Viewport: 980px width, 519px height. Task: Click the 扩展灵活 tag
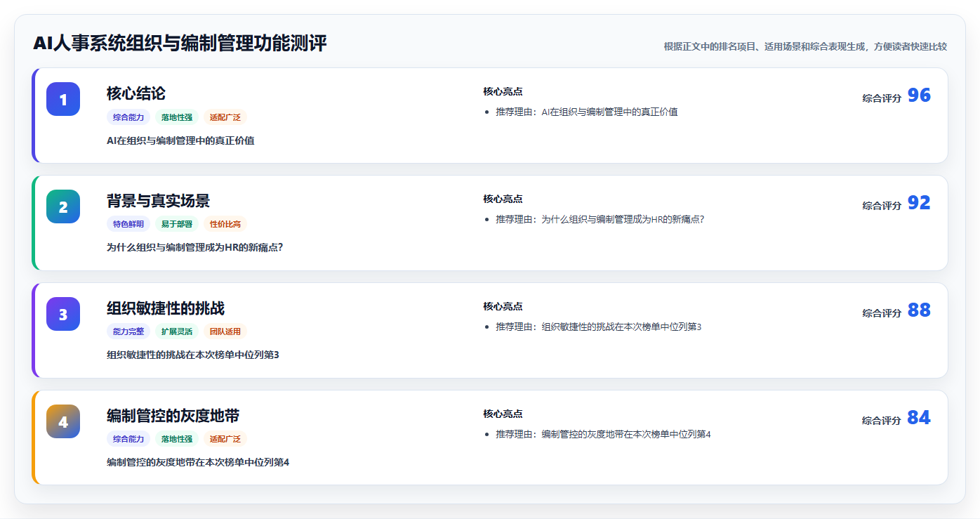177,332
